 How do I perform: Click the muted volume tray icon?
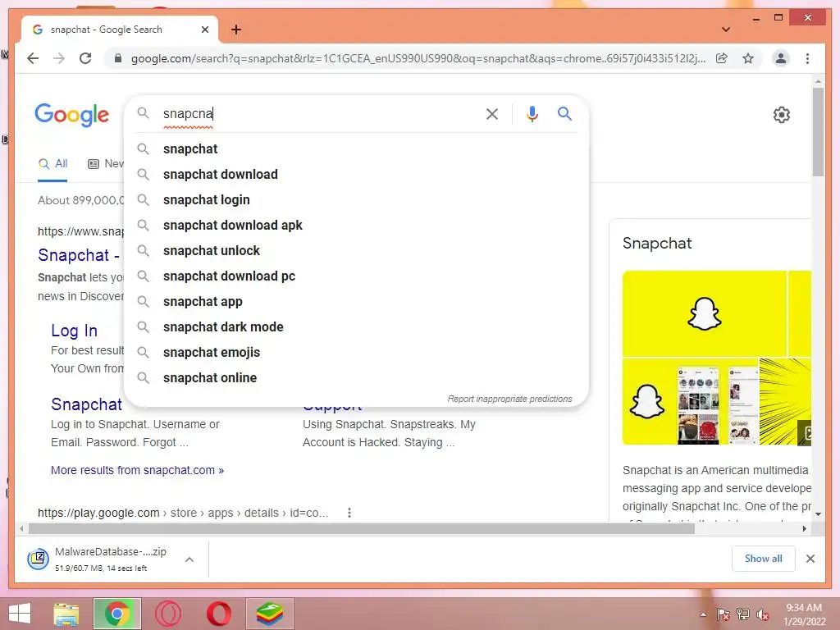click(763, 614)
